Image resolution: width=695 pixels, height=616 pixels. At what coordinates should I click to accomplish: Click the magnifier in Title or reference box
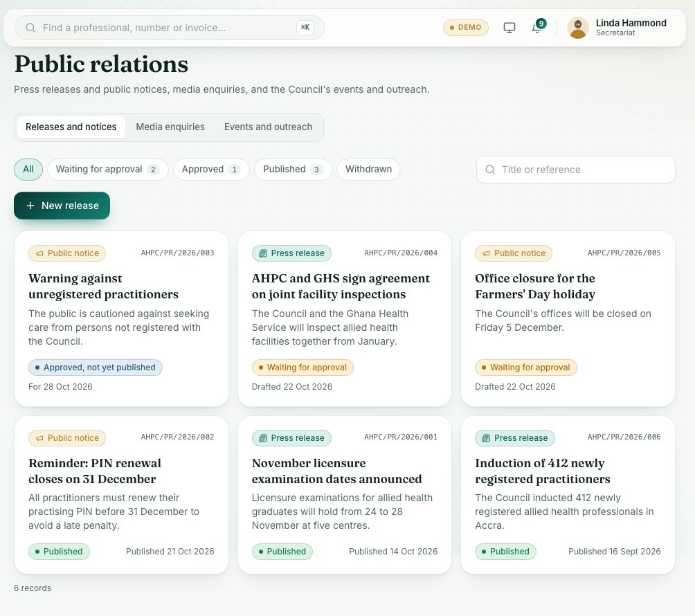tap(490, 170)
